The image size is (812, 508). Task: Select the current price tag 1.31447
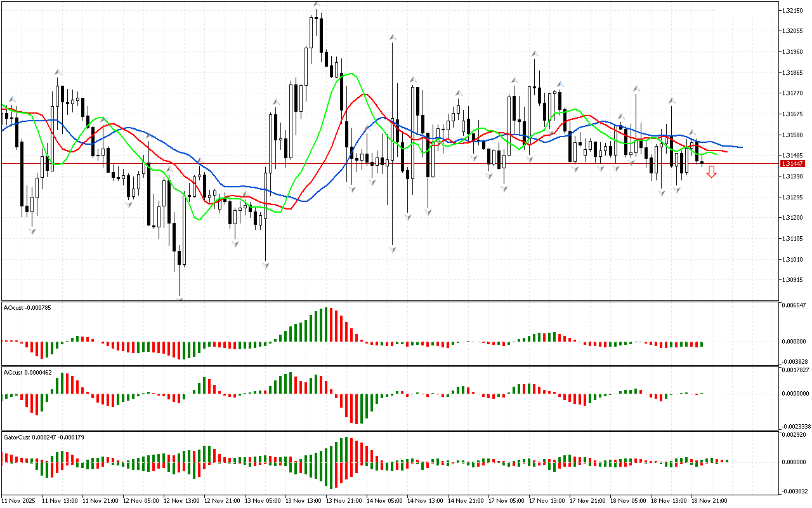click(x=794, y=164)
